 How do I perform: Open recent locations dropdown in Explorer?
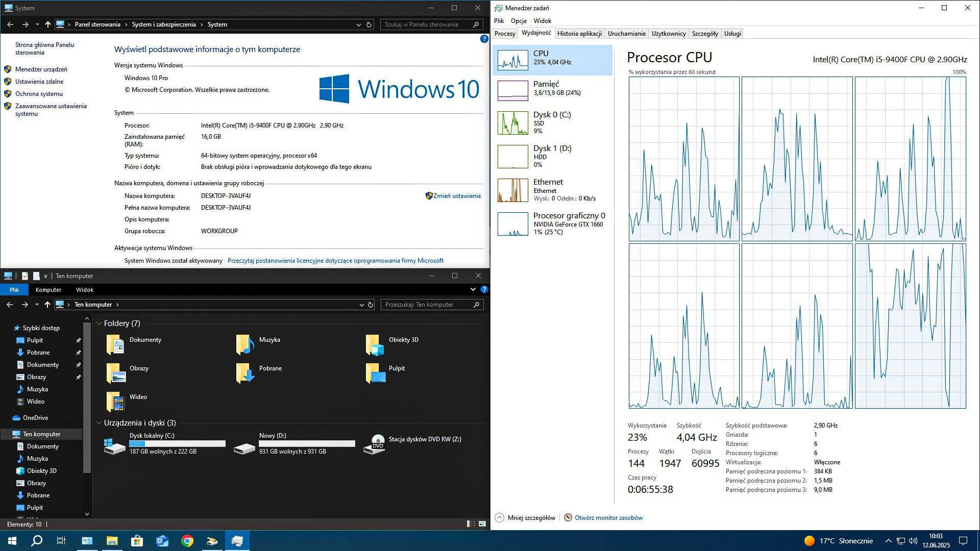click(37, 305)
